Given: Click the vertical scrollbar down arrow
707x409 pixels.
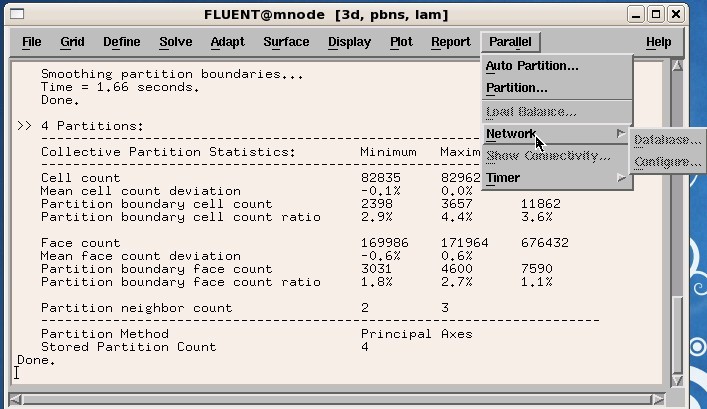Looking at the screenshot, I should pos(677,382).
